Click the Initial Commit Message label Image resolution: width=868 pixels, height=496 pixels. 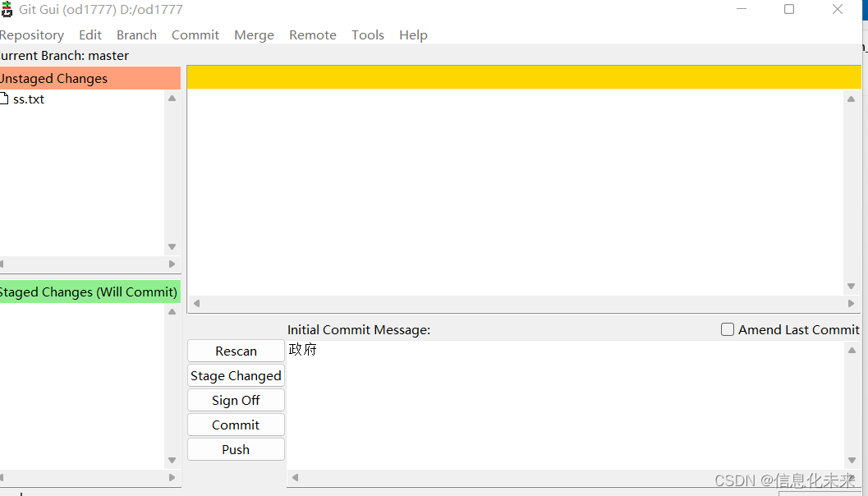(359, 329)
